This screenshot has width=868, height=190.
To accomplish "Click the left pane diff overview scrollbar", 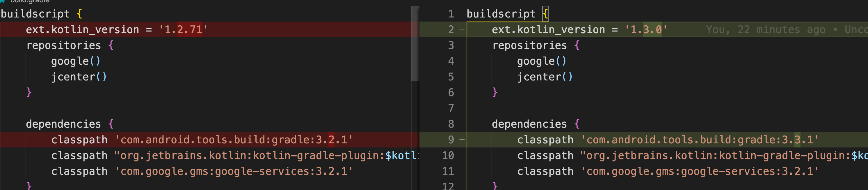I will [x=415, y=43].
